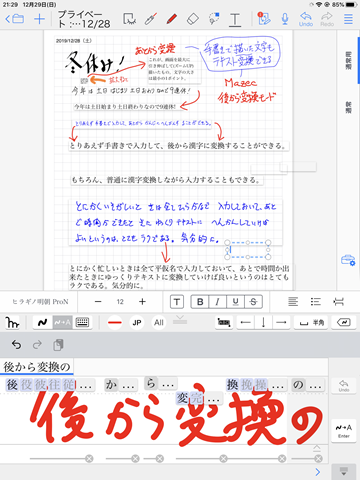Open the red ink color selector
The width and height of the screenshot is (360, 480).
click(x=115, y=322)
